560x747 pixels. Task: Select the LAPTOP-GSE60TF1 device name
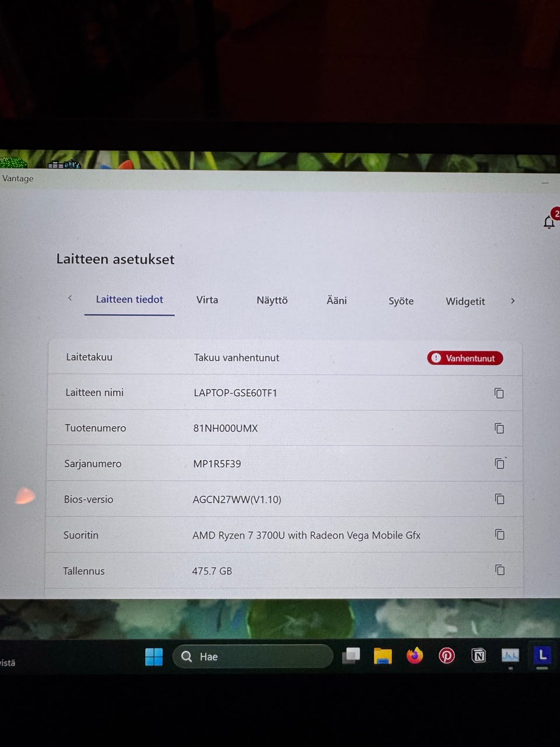[x=236, y=393]
